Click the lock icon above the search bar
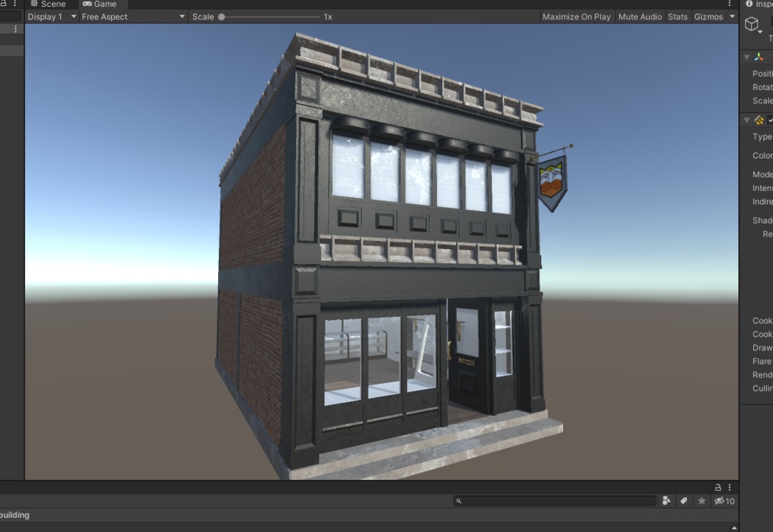The width and height of the screenshot is (773, 532). [x=718, y=486]
